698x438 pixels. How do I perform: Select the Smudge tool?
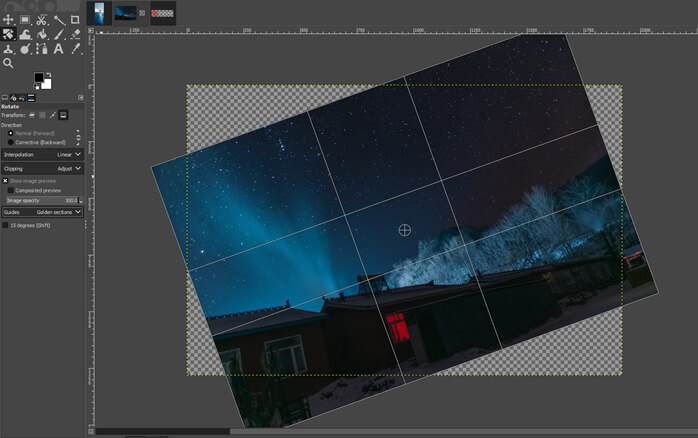(x=25, y=49)
